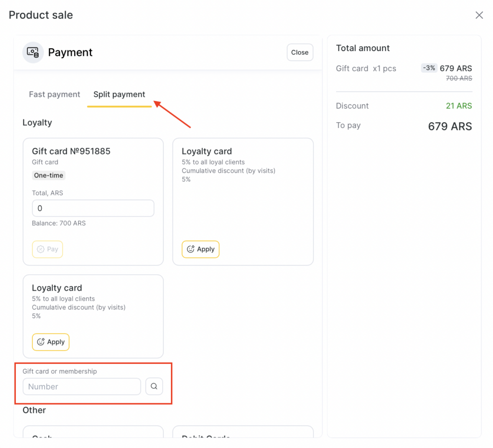Screen dimensions: 493x448
Task: Click the discount icon on the Pay button
Action: coord(41,249)
